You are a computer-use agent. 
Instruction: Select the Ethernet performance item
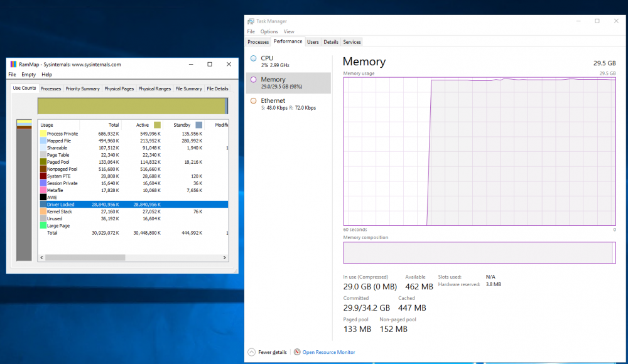point(288,104)
